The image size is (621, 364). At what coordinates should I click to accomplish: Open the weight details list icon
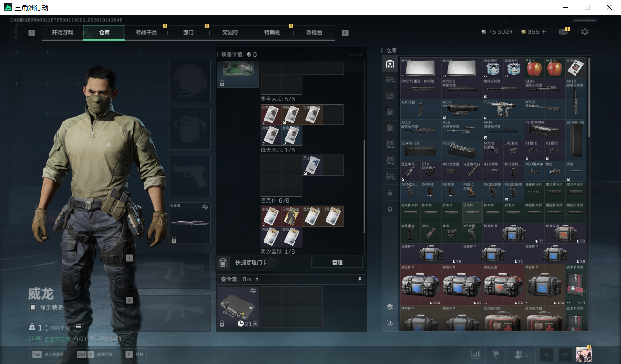[x=78, y=327]
